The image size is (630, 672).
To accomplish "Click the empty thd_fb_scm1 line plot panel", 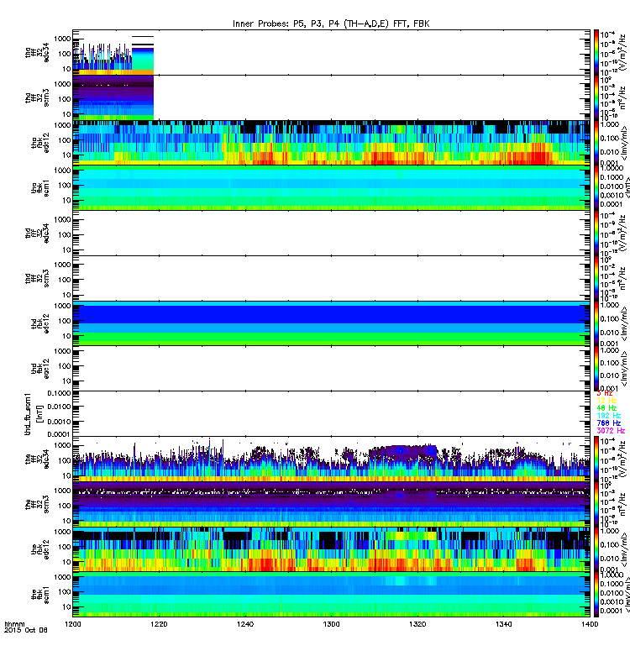I will 331,414.
